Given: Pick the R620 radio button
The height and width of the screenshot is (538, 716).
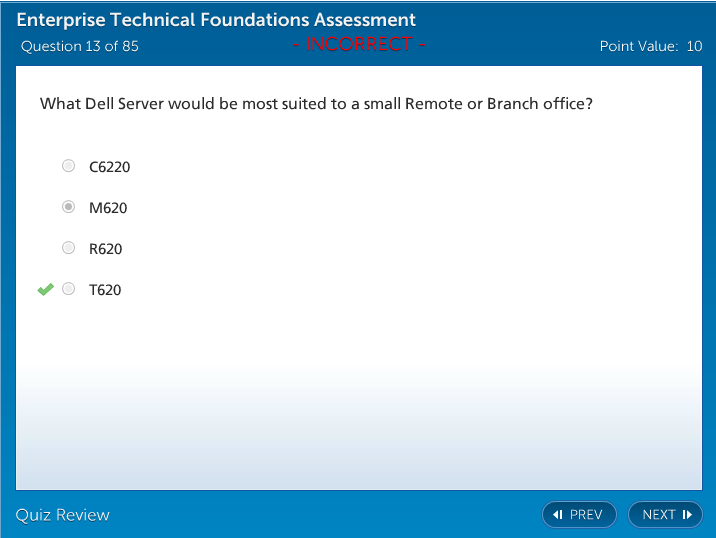Looking at the screenshot, I should click(68, 248).
